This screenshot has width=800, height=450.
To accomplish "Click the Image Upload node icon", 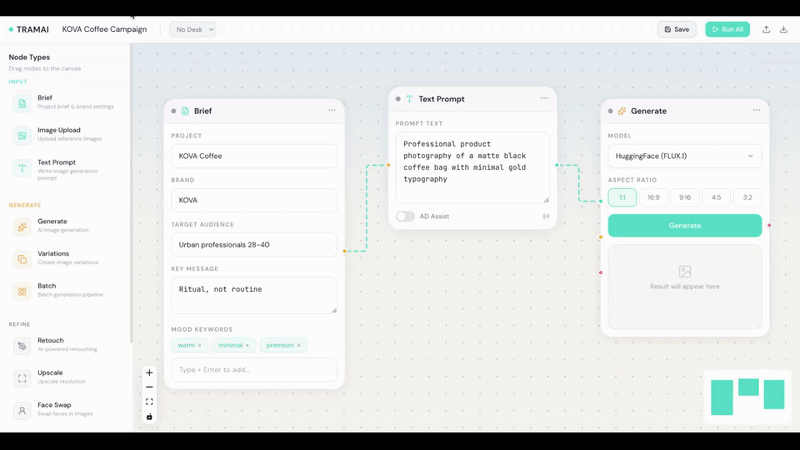I will click(22, 136).
